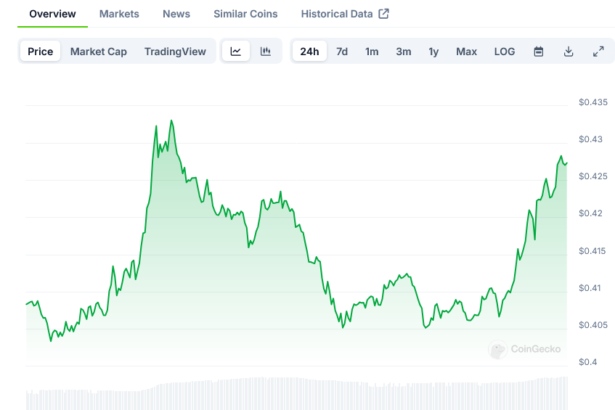Open the calendar date range picker
The image size is (615, 410).
click(538, 52)
